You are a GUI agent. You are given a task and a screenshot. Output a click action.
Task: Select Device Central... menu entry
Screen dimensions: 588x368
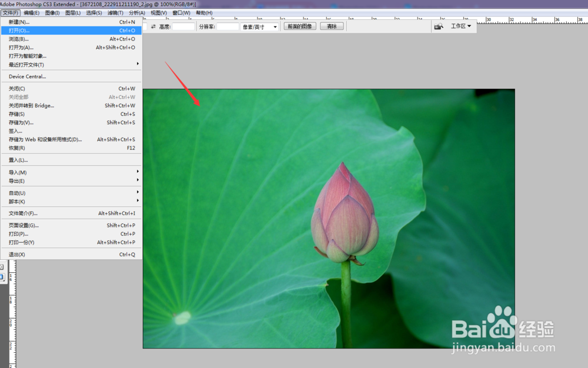pyautogui.click(x=71, y=76)
